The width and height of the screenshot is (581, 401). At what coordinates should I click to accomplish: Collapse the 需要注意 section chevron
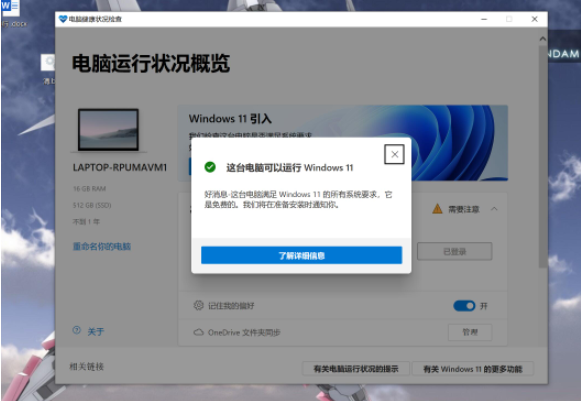point(494,209)
